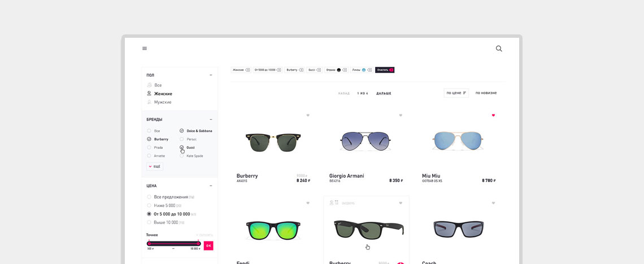Collapse the БРЕНДЫ filter section

pyautogui.click(x=211, y=120)
